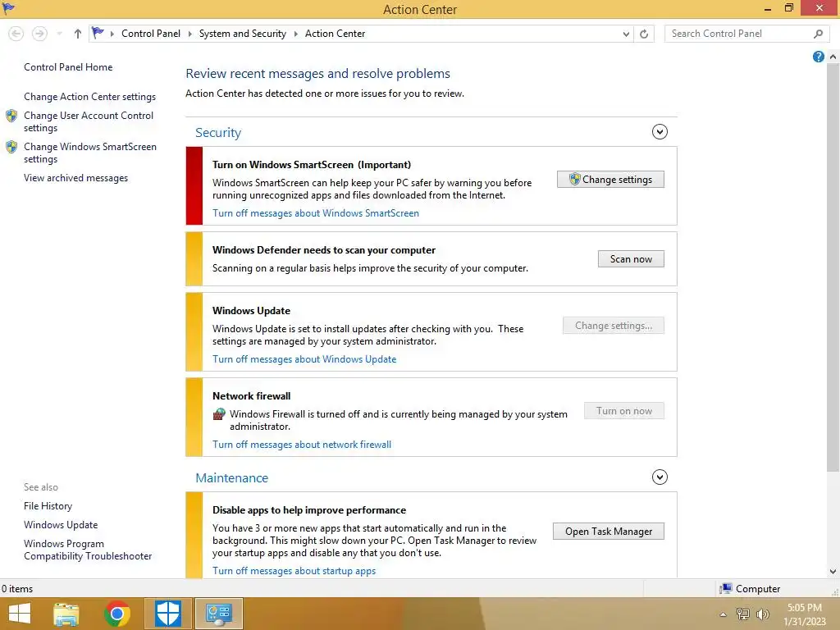
Task: Click the Maintenance section heading
Action: (x=231, y=478)
